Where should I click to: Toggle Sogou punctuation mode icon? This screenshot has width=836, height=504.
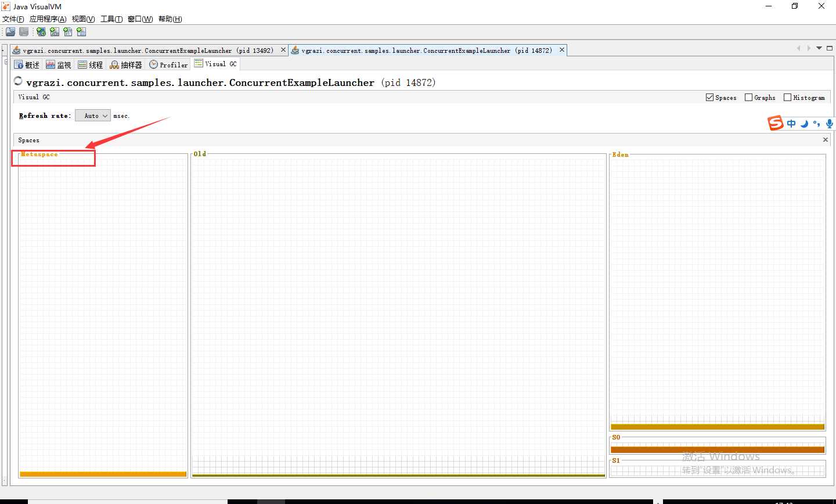816,124
